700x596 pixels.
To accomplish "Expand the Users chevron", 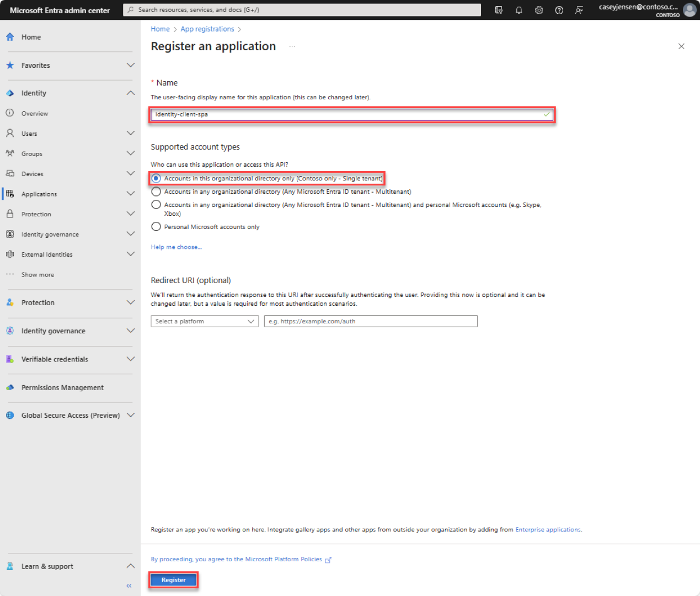I will click(131, 134).
